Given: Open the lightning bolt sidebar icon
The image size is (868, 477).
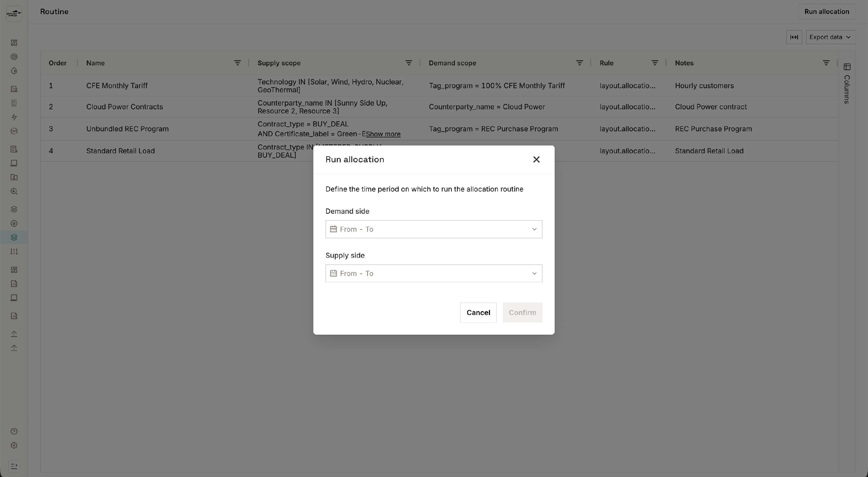Looking at the screenshot, I should pos(14,117).
